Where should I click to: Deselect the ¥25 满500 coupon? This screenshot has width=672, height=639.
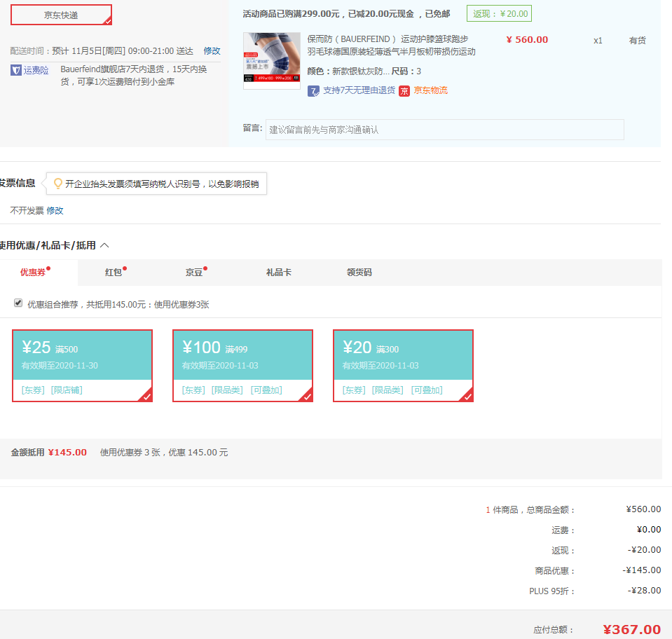coord(82,366)
